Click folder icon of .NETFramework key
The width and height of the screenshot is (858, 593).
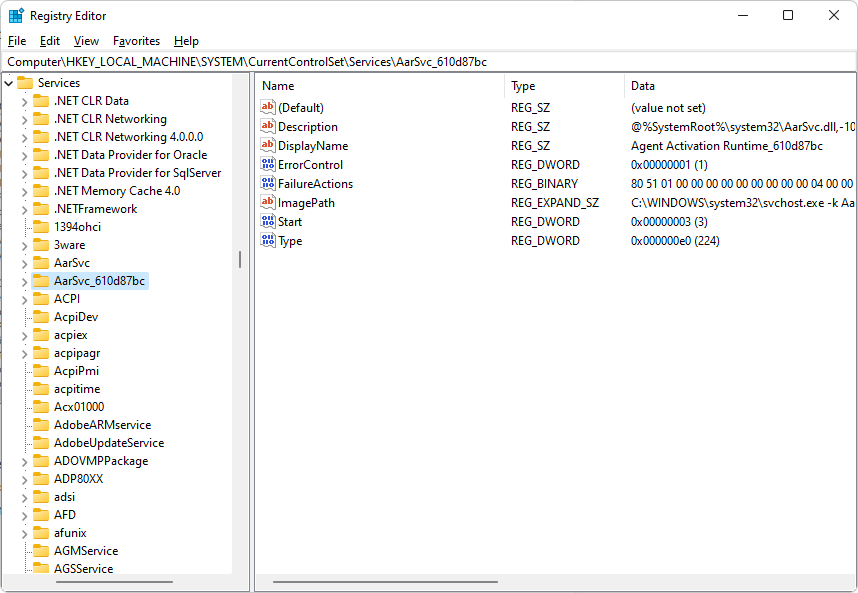click(41, 208)
